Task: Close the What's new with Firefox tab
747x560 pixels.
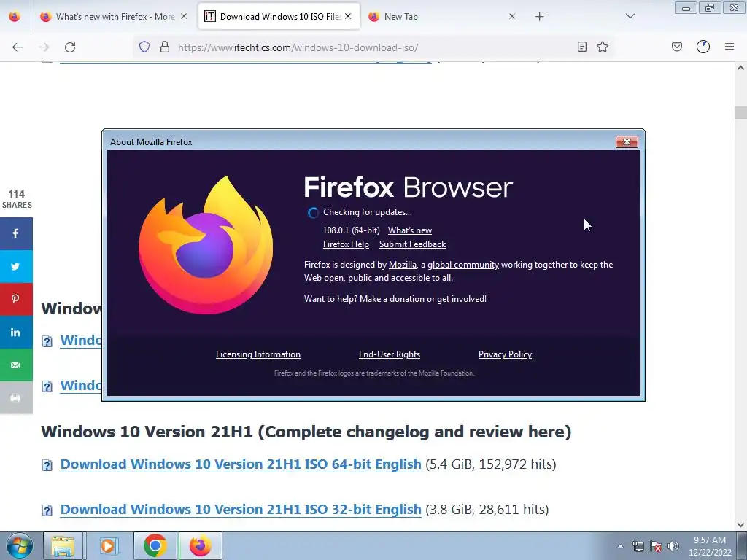Action: click(x=184, y=16)
